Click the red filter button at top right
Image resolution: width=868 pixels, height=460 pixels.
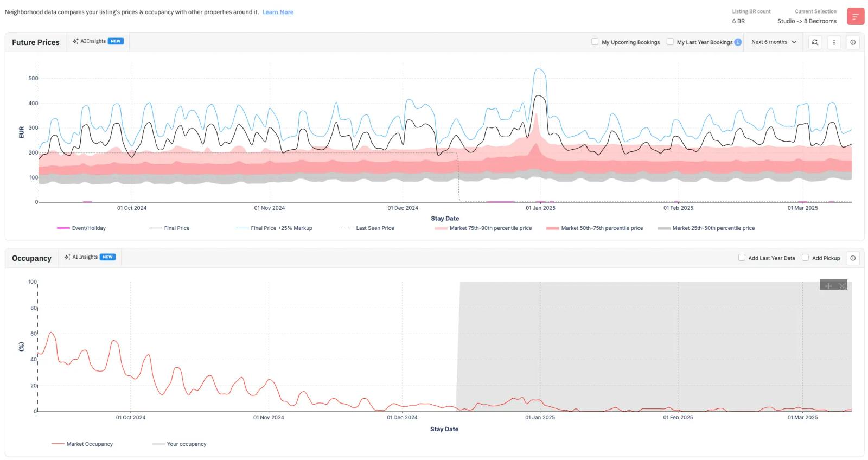(855, 16)
